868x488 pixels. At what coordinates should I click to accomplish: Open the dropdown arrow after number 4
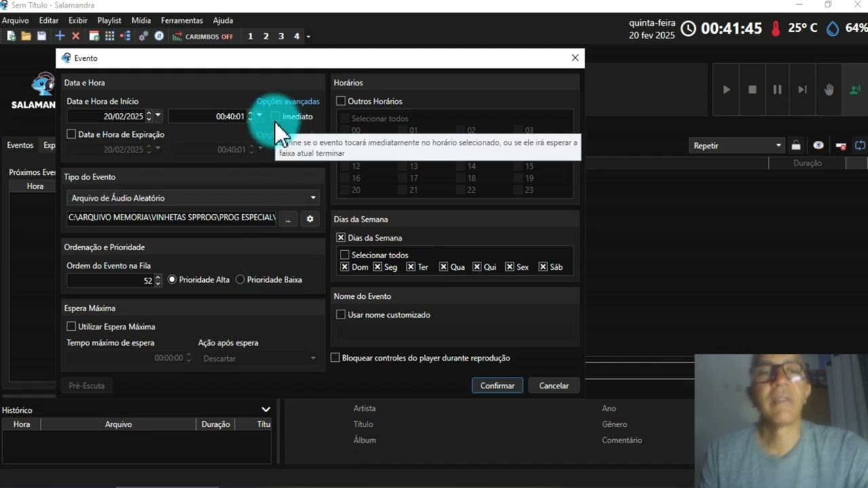point(309,37)
